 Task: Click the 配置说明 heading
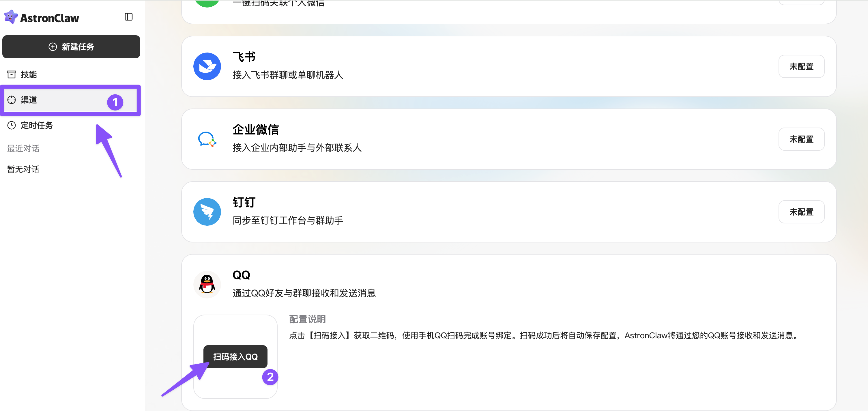pos(307,319)
